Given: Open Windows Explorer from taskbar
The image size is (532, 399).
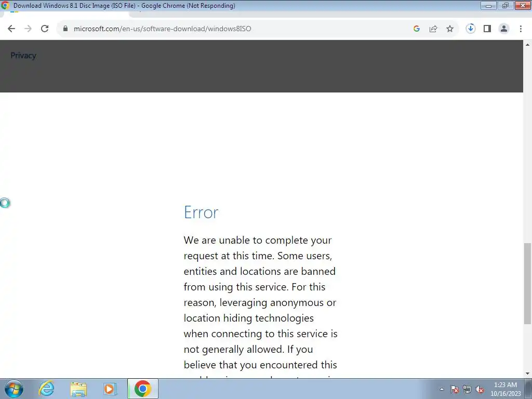Looking at the screenshot, I should 78,389.
